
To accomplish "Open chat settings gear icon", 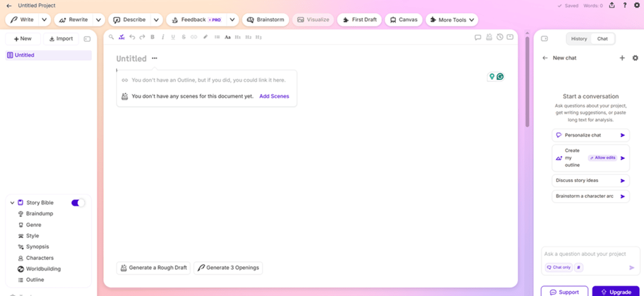I will pos(635,58).
